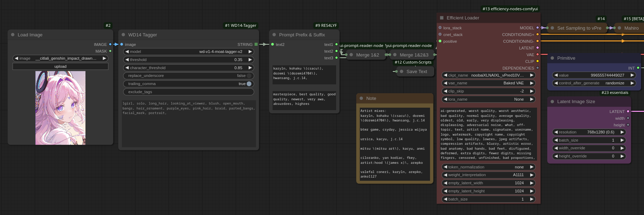This screenshot has width=644, height=215.
Task: Collapse the Latent Image Size node dot
Action: [553, 101]
